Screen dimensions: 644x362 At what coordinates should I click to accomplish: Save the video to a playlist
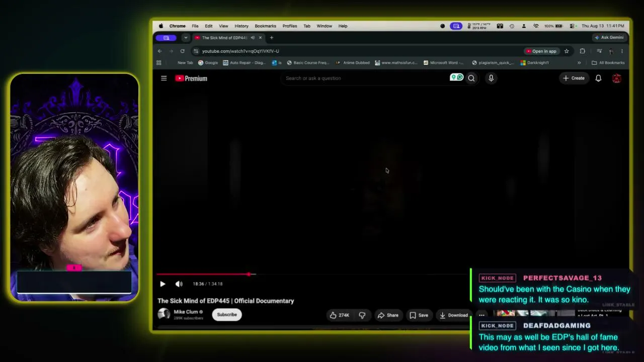pyautogui.click(x=419, y=315)
